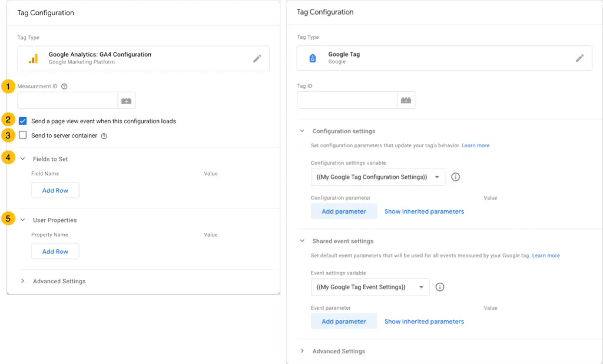Screen dimensions: 603x364
Task: Click Add Row under Fields to Set
Action: [55, 190]
